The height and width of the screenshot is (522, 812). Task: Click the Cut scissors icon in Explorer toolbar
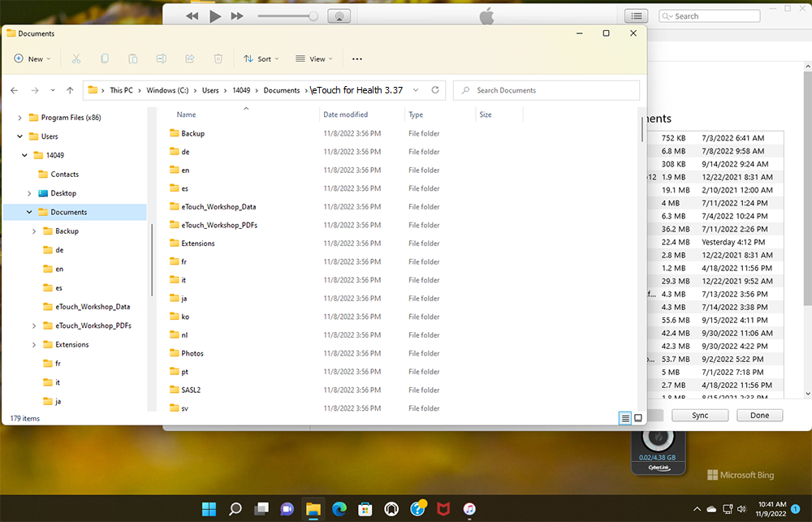[76, 59]
